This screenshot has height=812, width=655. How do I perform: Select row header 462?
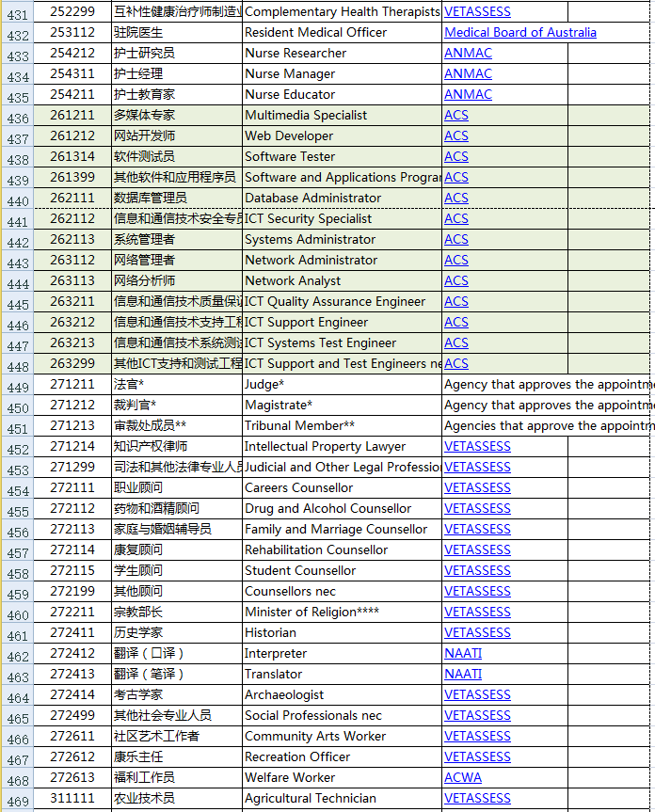(18, 654)
